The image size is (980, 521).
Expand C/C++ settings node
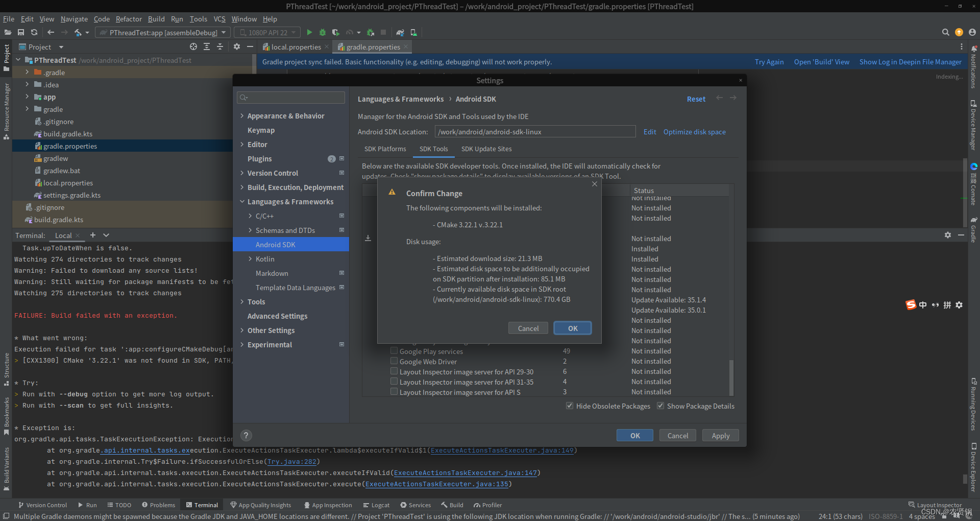point(250,216)
